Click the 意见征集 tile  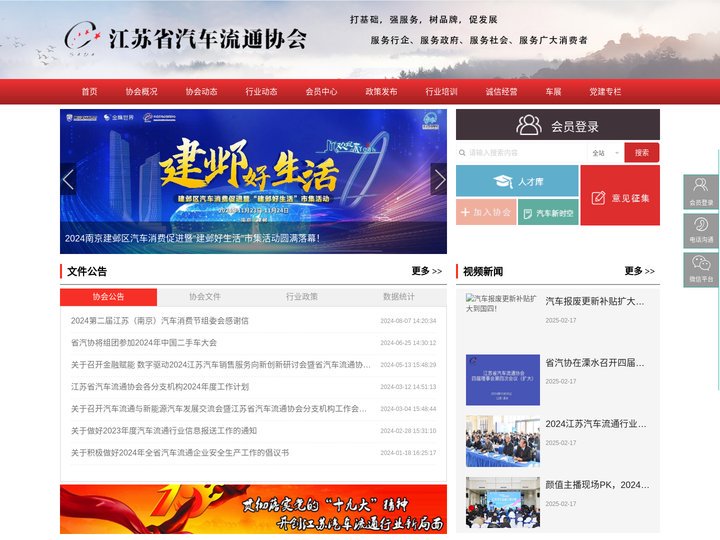pos(620,195)
